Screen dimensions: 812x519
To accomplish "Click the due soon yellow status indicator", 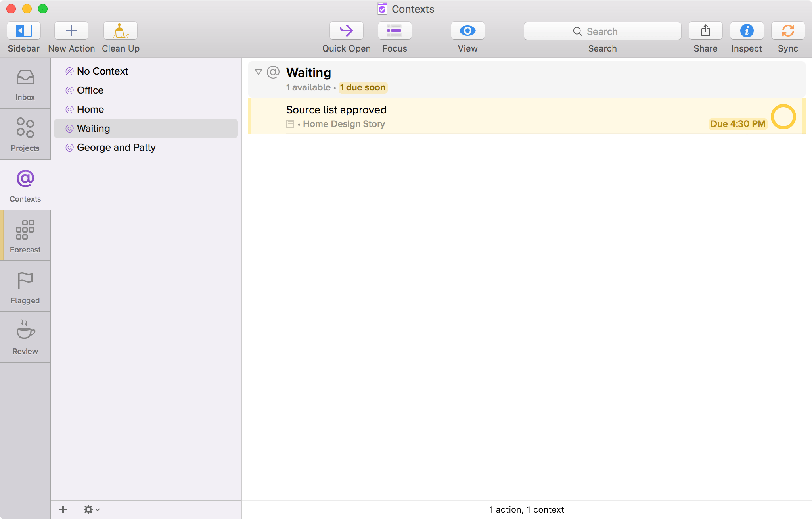I will tap(362, 87).
